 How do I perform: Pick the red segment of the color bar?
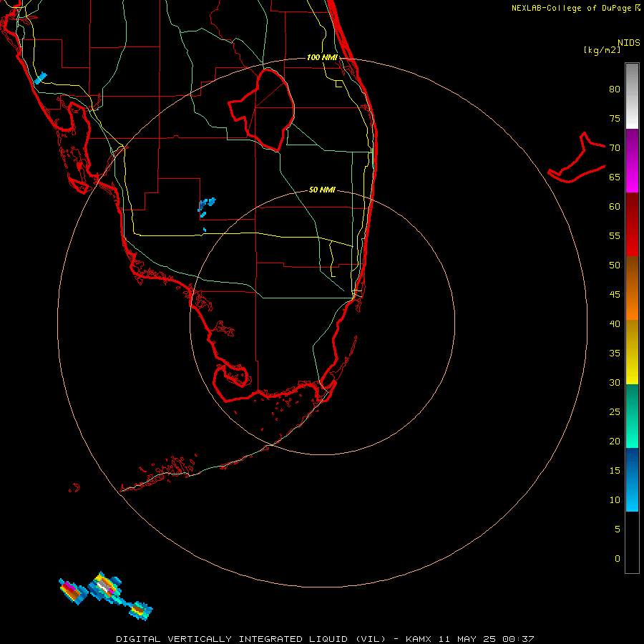[x=632, y=224]
